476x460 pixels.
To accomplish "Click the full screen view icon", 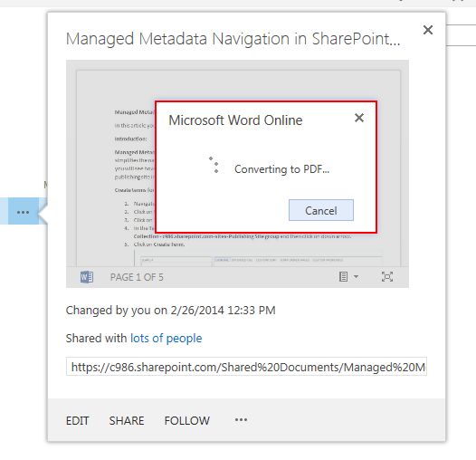I will coord(387,276).
